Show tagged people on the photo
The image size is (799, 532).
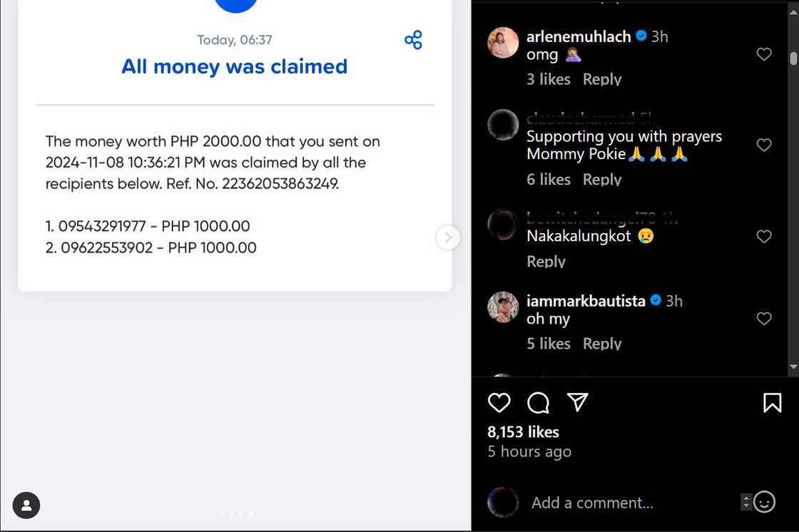pos(26,505)
